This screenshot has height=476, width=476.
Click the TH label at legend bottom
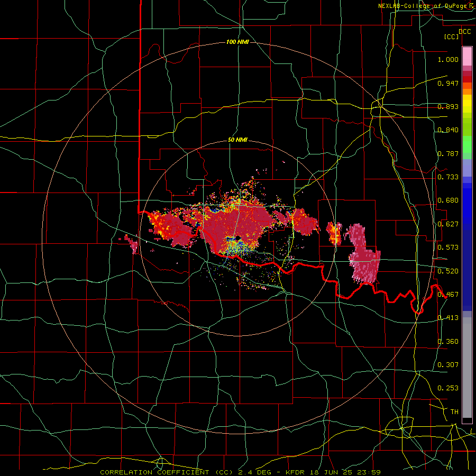click(454, 412)
